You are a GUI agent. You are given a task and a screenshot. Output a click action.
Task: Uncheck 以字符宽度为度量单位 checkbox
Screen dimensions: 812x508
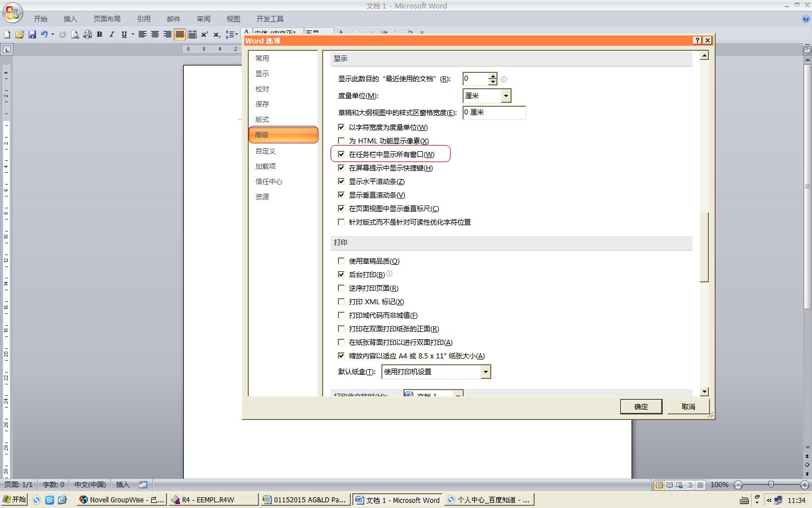pos(341,127)
